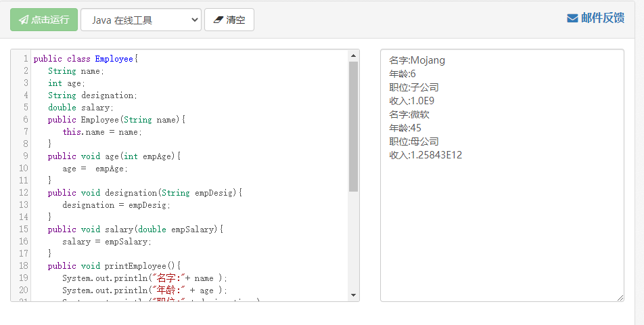Click line number 18 in the gutter

click(23, 266)
